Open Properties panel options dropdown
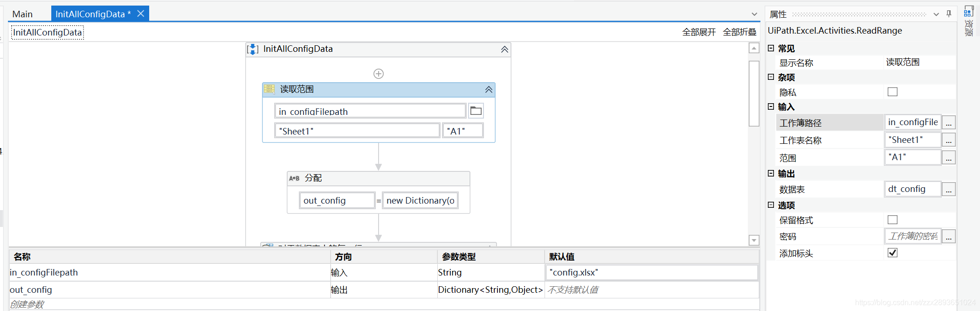980x311 pixels. point(936,14)
